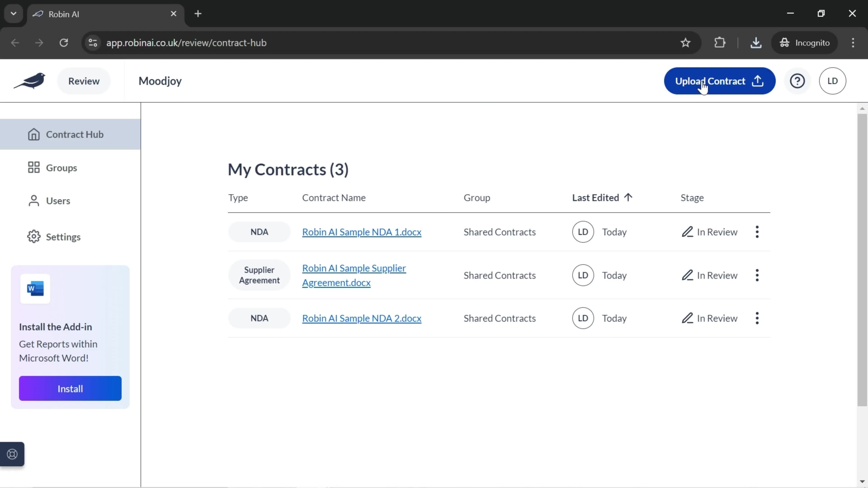Click the Groups sidebar icon

[x=33, y=167]
